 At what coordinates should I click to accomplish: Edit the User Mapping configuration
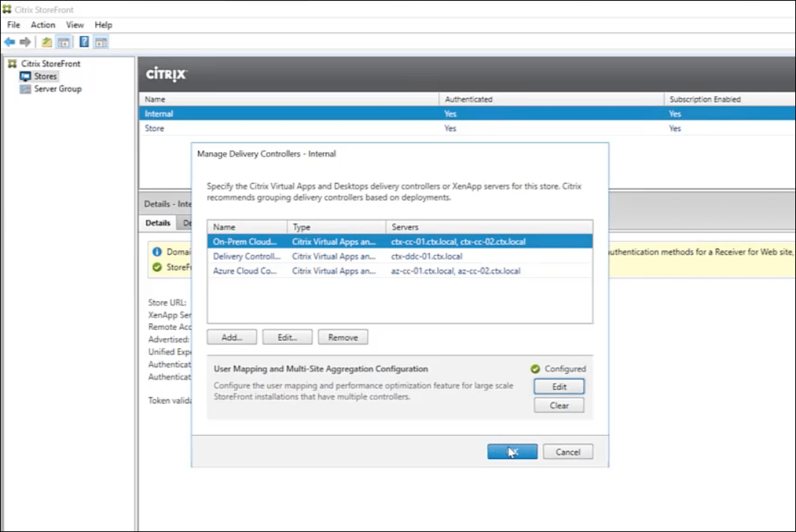click(558, 386)
